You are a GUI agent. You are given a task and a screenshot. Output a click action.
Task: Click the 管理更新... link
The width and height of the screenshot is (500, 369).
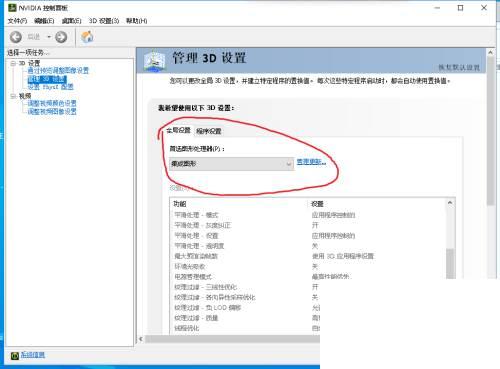coord(311,162)
